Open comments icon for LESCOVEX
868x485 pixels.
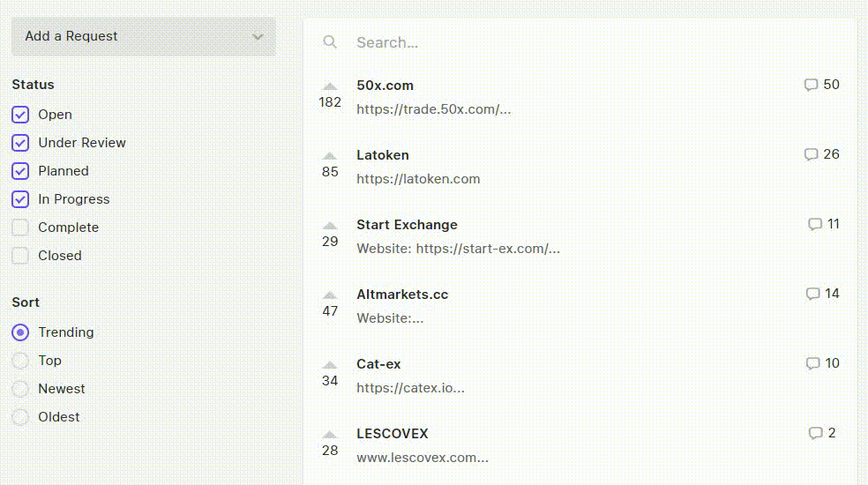815,434
